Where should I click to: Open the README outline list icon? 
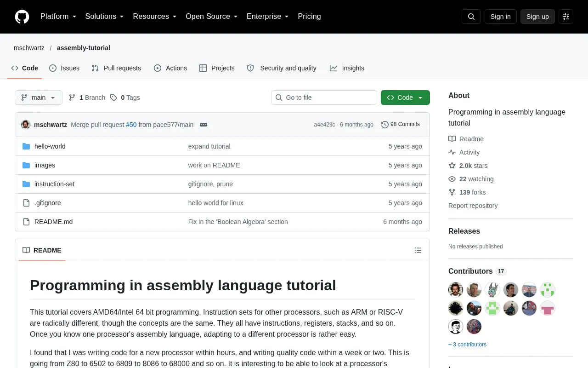418,250
